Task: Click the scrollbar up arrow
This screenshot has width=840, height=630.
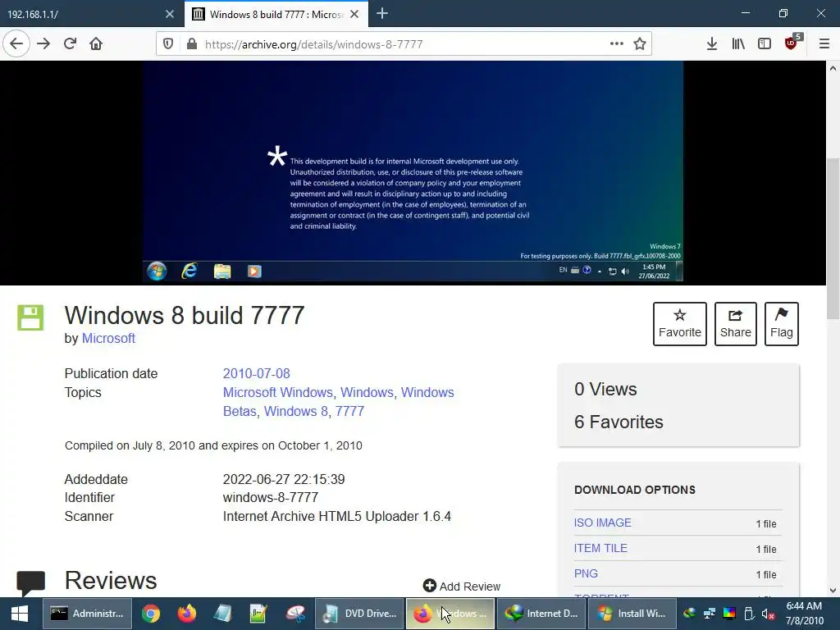Action: pos(833,68)
